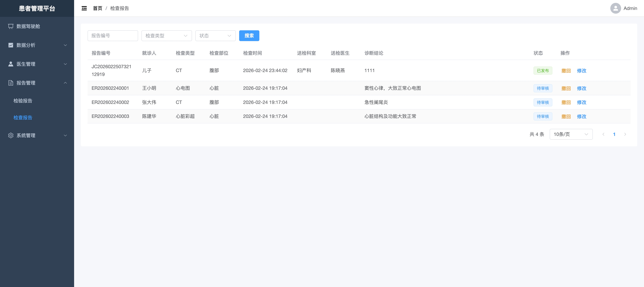Click 待审核 tag for 张大伟 row
644x287 pixels.
[543, 102]
